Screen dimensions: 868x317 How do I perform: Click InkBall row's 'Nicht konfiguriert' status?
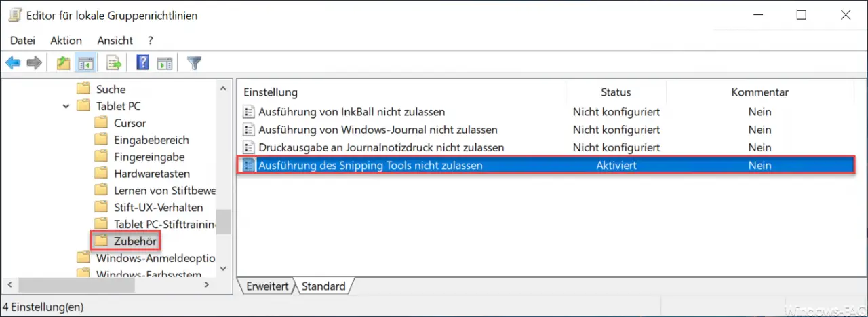(x=616, y=111)
